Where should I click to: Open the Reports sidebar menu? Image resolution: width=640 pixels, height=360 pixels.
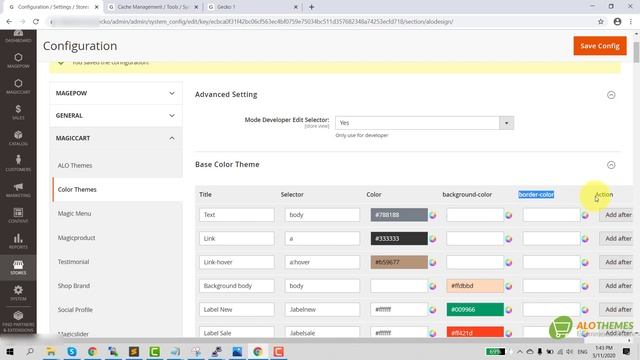[18, 241]
